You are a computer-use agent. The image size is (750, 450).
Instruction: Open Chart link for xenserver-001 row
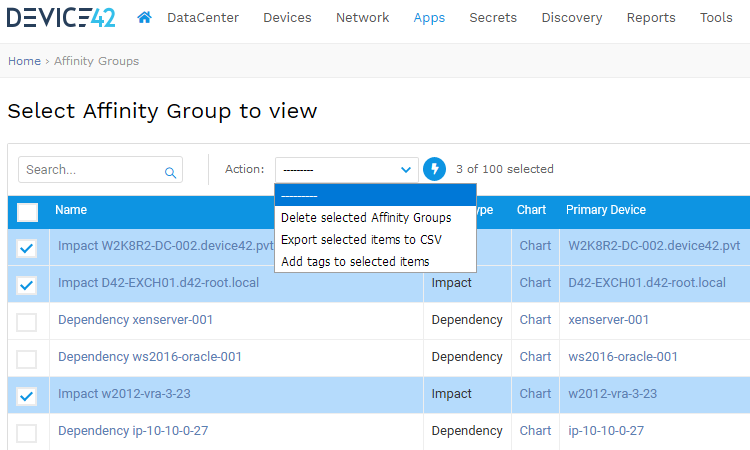click(x=535, y=320)
